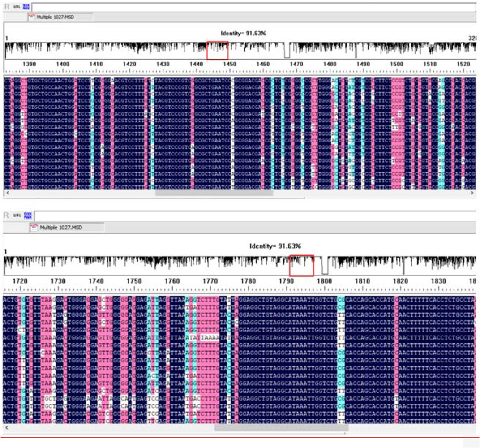Focus the URL input field in the lower panel
The width and height of the screenshot is (480, 448).
(x=255, y=215)
